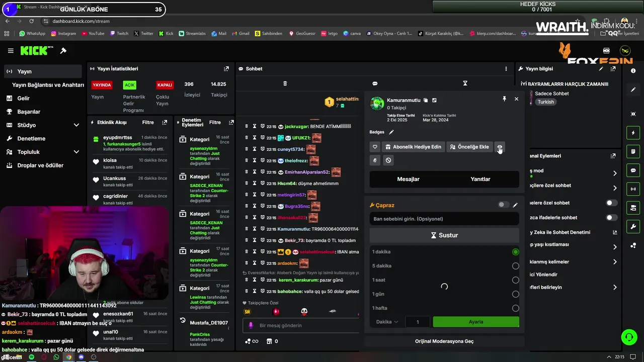Click the muted microphone icon in the user card
Screen dimensions: 644x362
coord(375,160)
